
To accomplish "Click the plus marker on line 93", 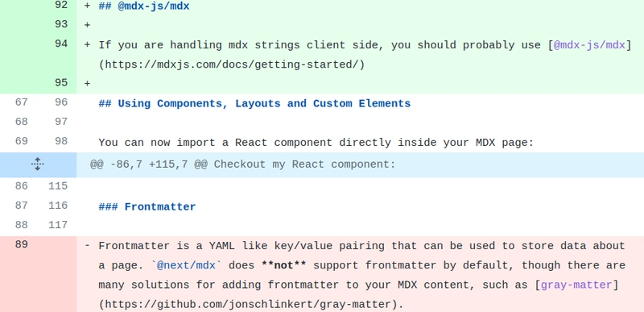I will coord(87,25).
